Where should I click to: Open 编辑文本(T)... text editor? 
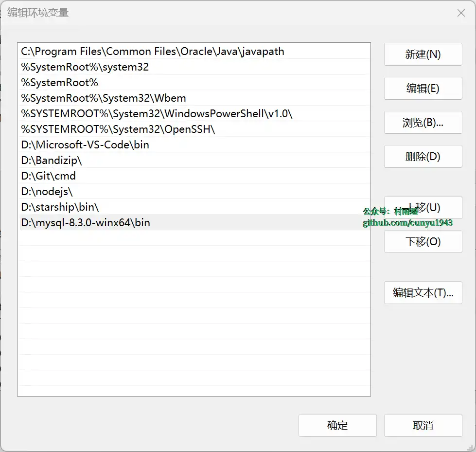coord(423,293)
